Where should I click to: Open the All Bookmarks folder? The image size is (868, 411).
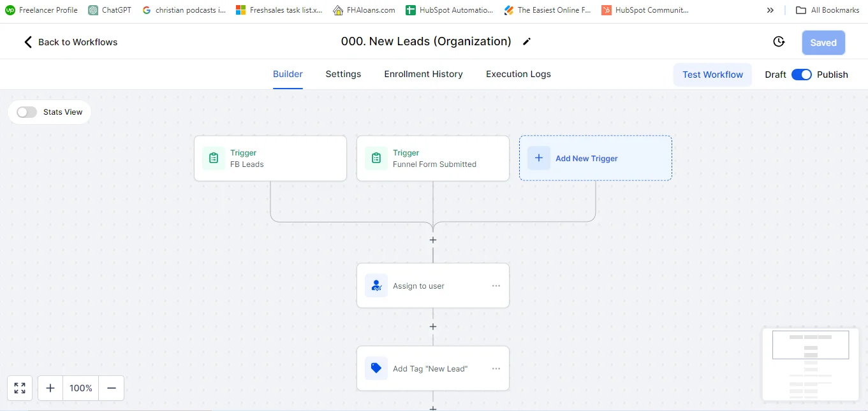828,10
